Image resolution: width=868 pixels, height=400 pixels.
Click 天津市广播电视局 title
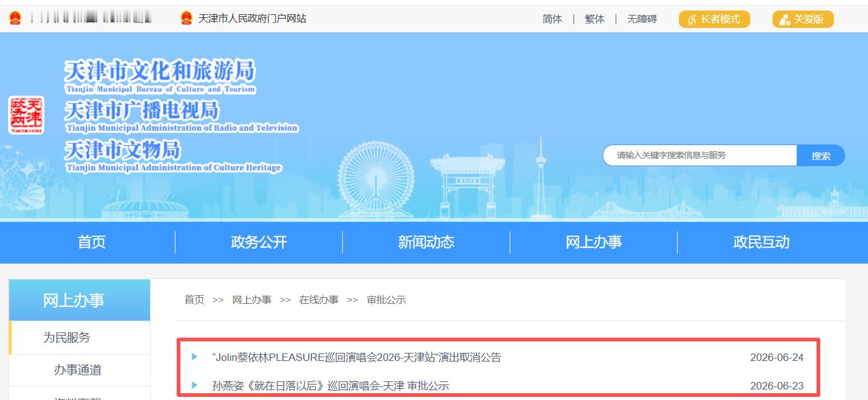[142, 111]
